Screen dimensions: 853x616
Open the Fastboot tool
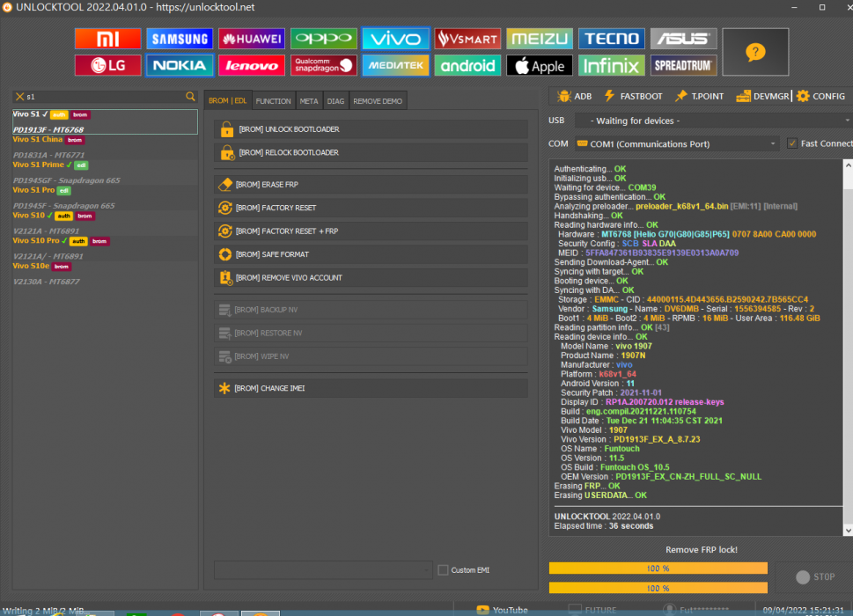click(633, 96)
